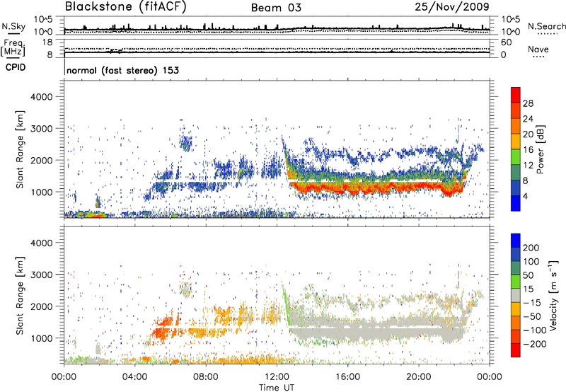Select the 'Power [dB]' colorbar title
Image resolution: width=566 pixels, height=392 pixels.
pos(540,149)
